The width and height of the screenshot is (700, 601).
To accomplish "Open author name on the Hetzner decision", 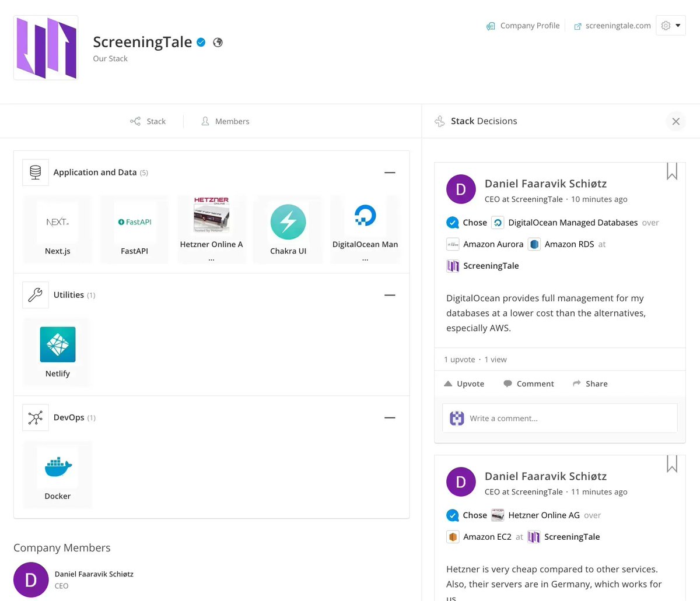I will pyautogui.click(x=545, y=476).
